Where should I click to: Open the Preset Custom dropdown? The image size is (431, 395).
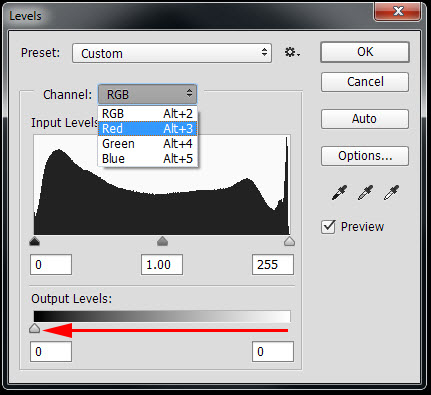click(x=172, y=53)
